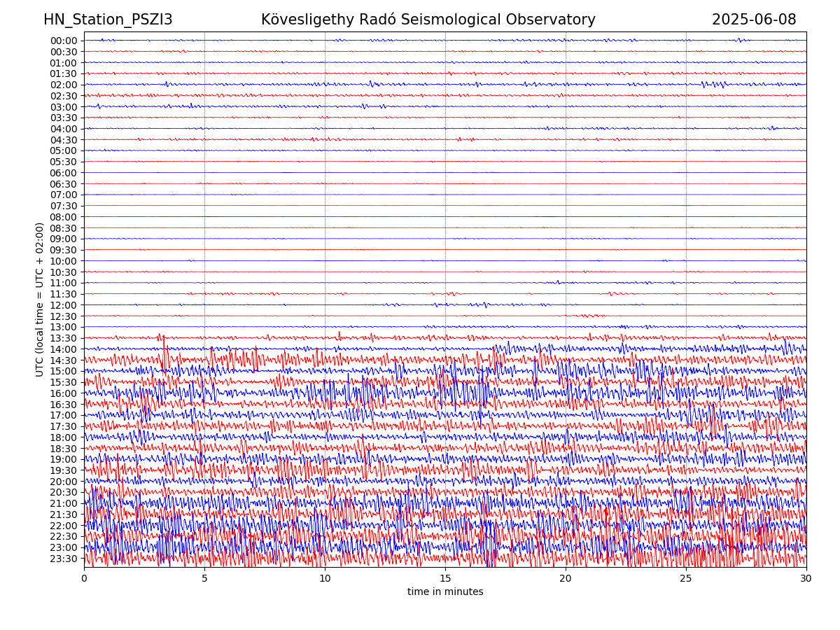Click the 15 tick on the minutes axis
Viewport: 840px width, 630px height.
pos(445,579)
